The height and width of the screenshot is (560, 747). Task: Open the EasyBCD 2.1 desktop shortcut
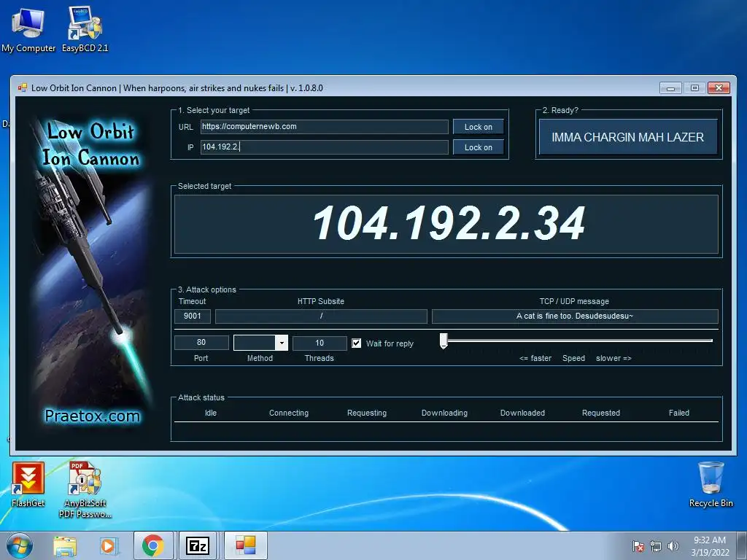pos(85,28)
